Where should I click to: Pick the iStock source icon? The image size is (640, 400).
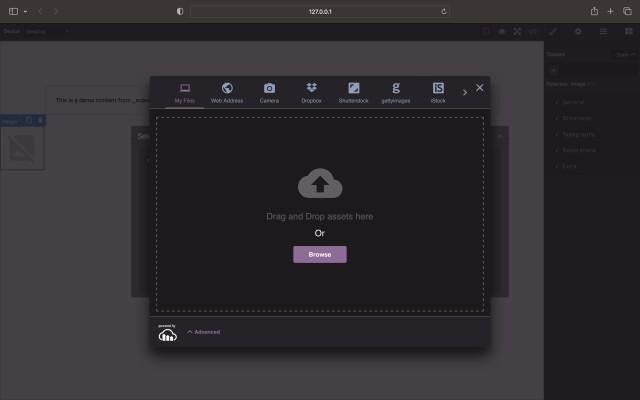click(x=438, y=93)
